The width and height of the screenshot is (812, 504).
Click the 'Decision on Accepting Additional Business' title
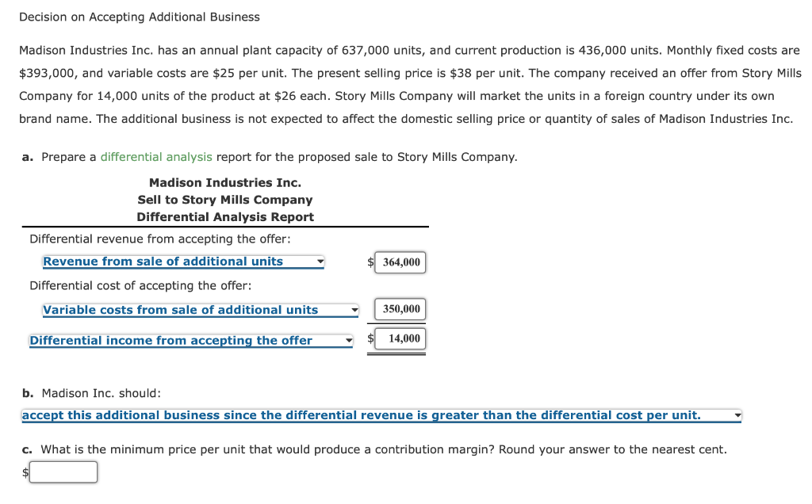click(x=140, y=17)
